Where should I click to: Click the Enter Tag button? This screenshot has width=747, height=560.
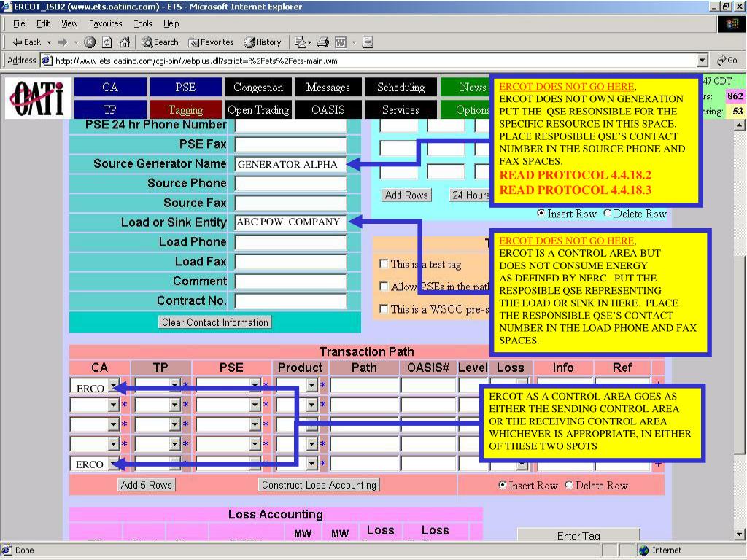(578, 535)
